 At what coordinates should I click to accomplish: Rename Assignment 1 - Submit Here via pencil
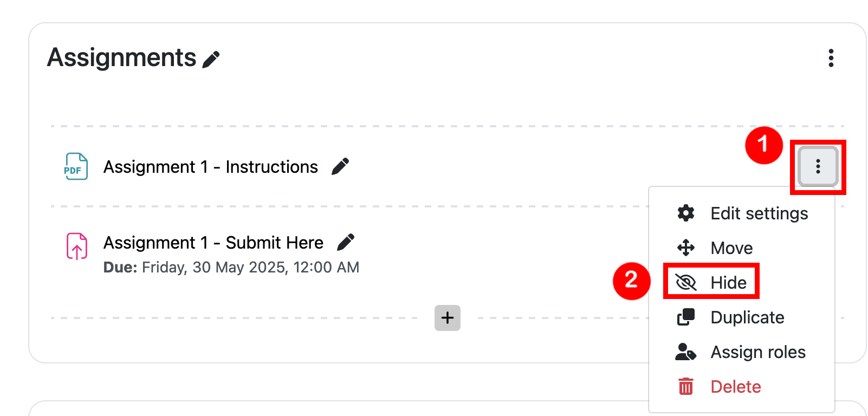coord(346,242)
